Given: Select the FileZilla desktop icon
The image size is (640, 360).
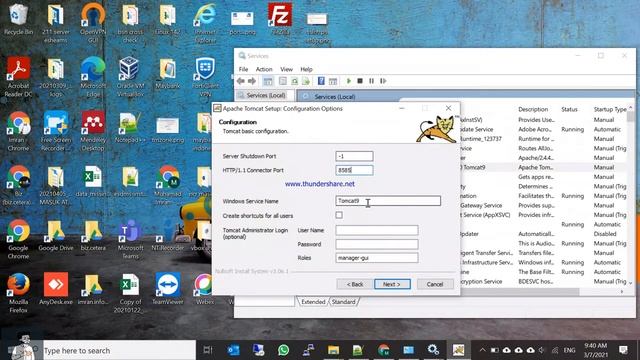Looking at the screenshot, I should [x=280, y=20].
